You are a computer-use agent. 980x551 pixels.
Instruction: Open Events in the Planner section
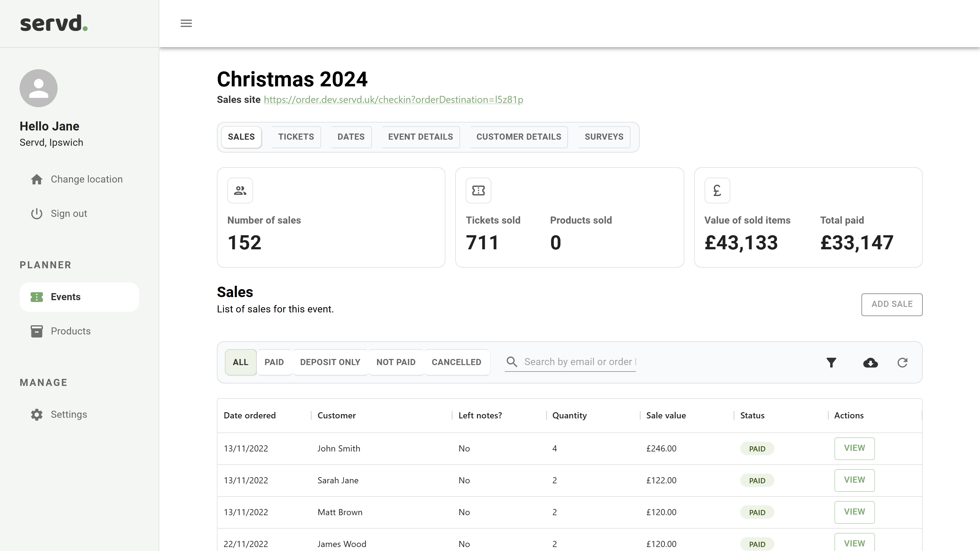79,297
